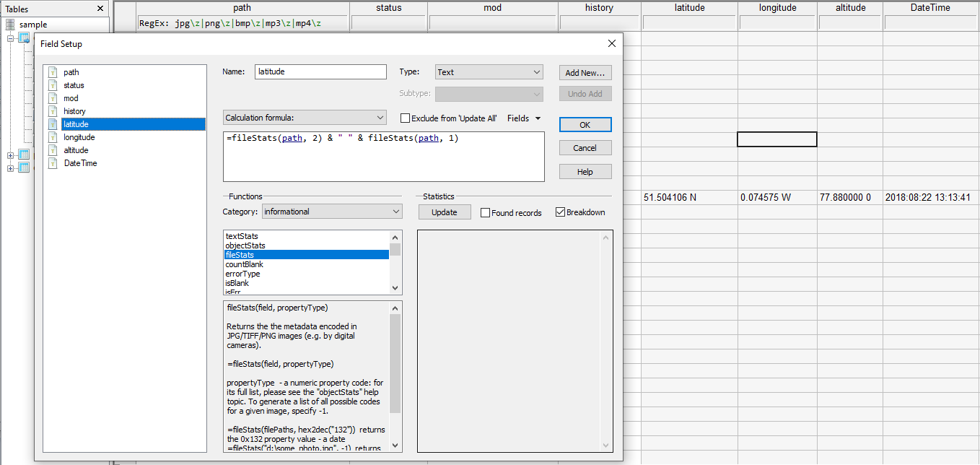Open the Fields menu
This screenshot has height=465, width=980.
524,118
